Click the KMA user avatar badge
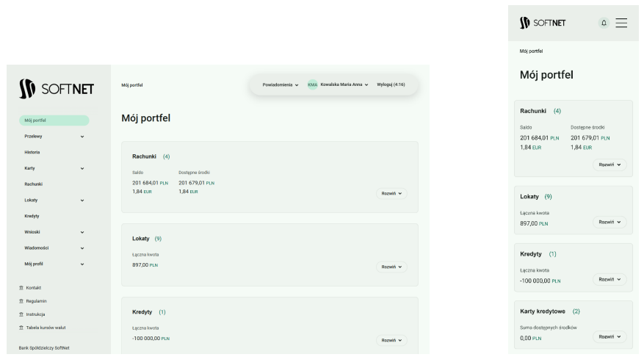The width and height of the screenshot is (644, 357). (312, 84)
